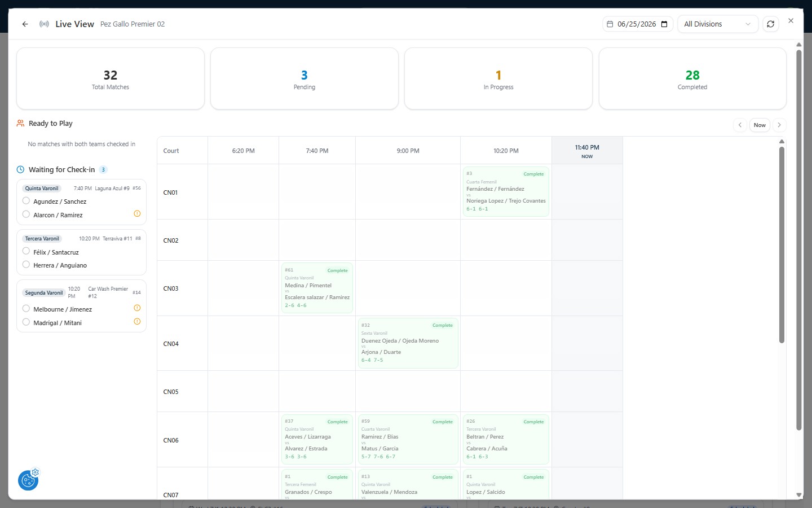Check in Herrera / Anguiano
The image size is (812, 508).
tap(26, 265)
